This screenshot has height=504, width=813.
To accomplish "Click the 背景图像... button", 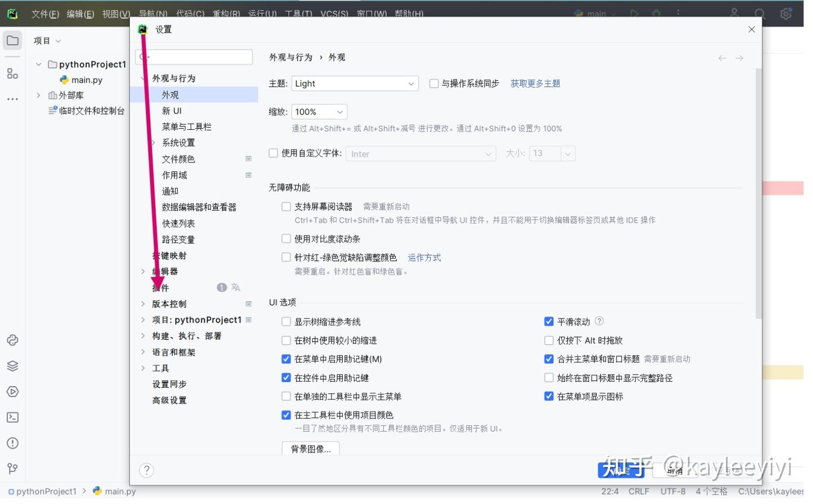I will 311,449.
